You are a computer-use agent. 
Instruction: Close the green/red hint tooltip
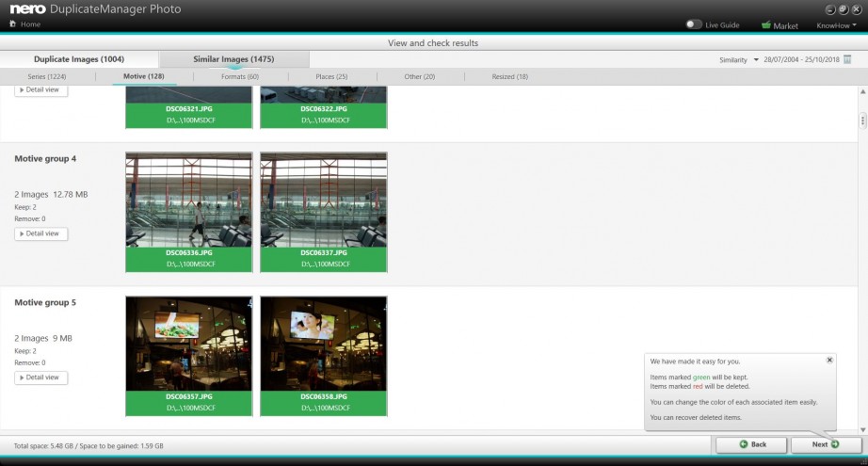[x=829, y=360]
